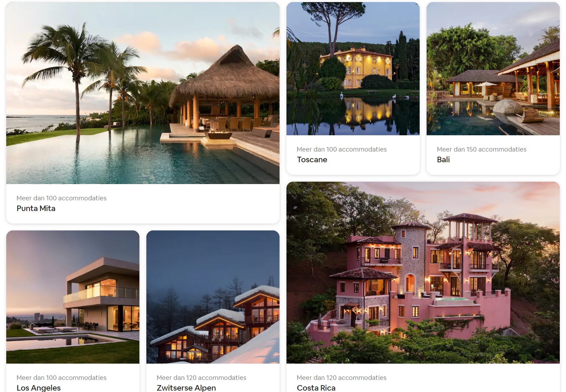Open the Bali pool pavilion photo
566x392 pixels.
tap(493, 69)
